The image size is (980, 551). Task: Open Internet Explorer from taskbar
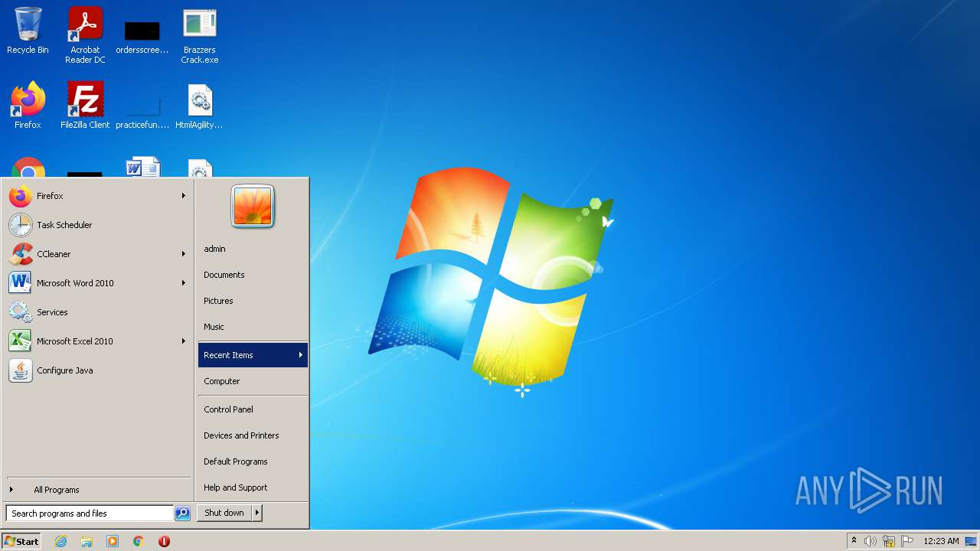(x=60, y=541)
